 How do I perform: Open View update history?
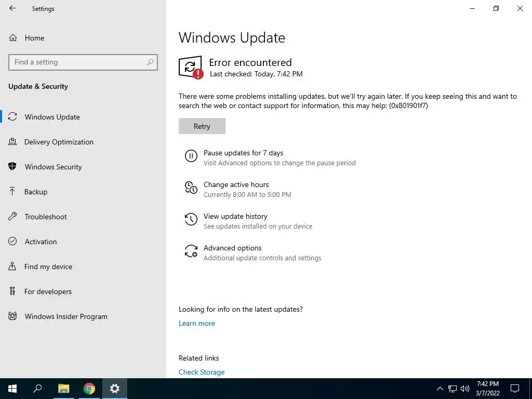click(x=235, y=216)
